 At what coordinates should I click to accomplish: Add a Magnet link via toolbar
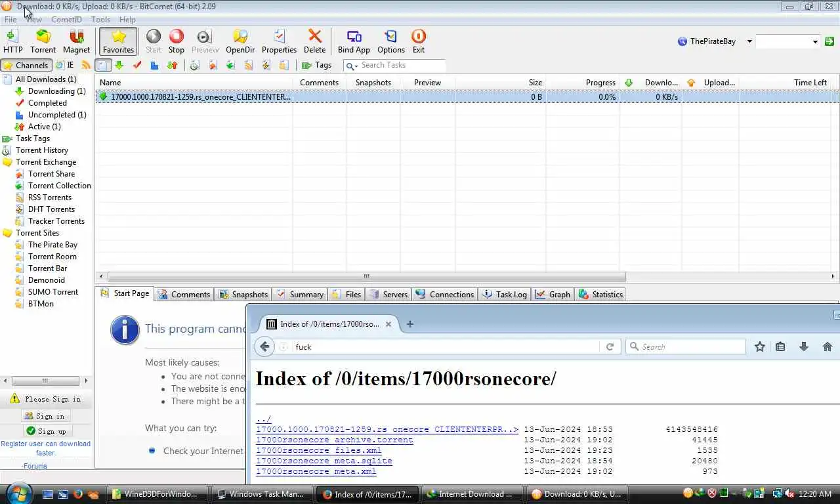[x=76, y=41]
